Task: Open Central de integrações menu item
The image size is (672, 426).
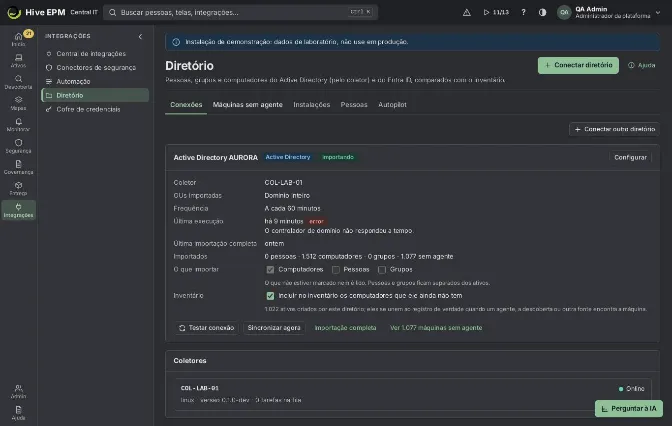Action: click(95, 54)
